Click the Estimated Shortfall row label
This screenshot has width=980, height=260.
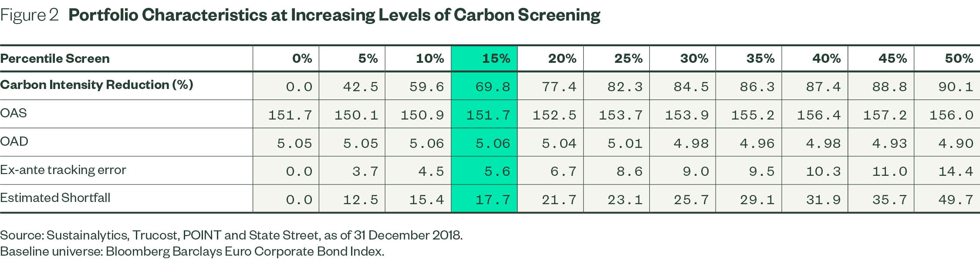55,198
